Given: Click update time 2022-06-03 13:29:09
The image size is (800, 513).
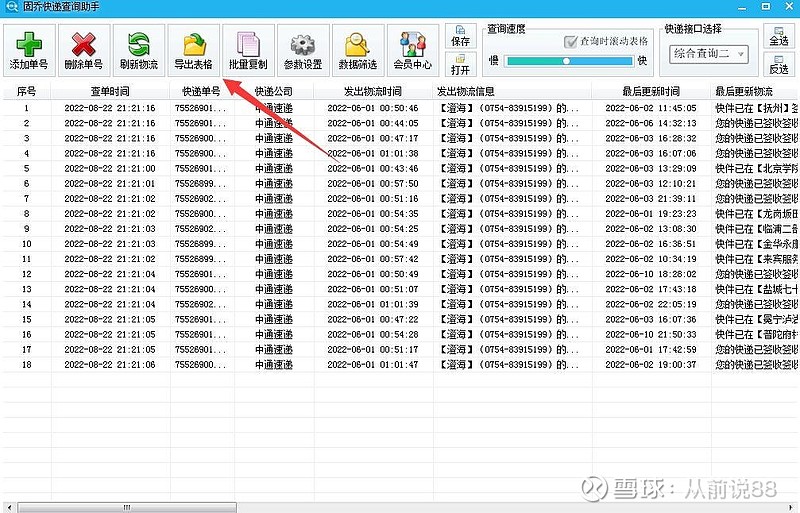Looking at the screenshot, I should [651, 168].
